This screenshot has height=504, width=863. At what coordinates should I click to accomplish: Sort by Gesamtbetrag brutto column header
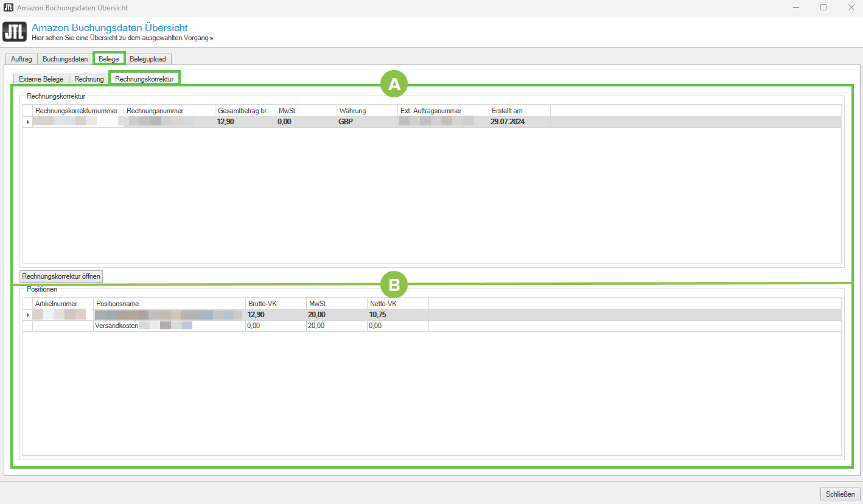[x=245, y=111]
